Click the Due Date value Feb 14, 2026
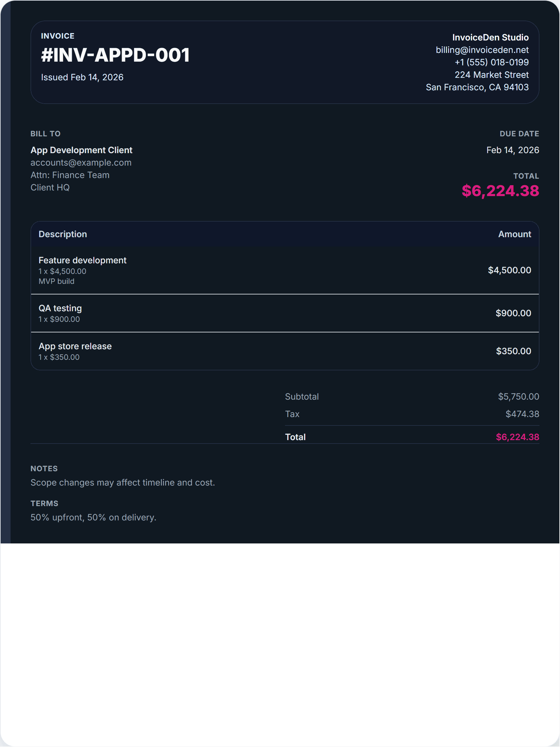The image size is (560, 747). [512, 150]
